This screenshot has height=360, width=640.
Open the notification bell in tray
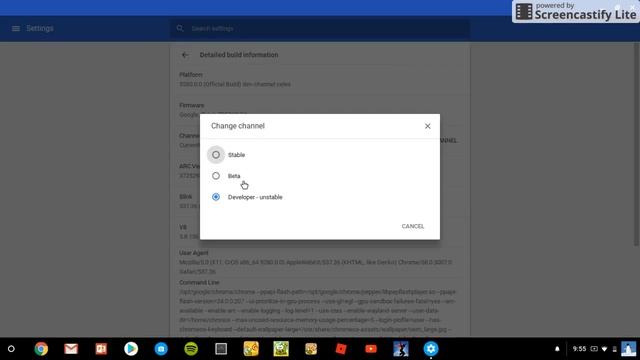click(557, 349)
